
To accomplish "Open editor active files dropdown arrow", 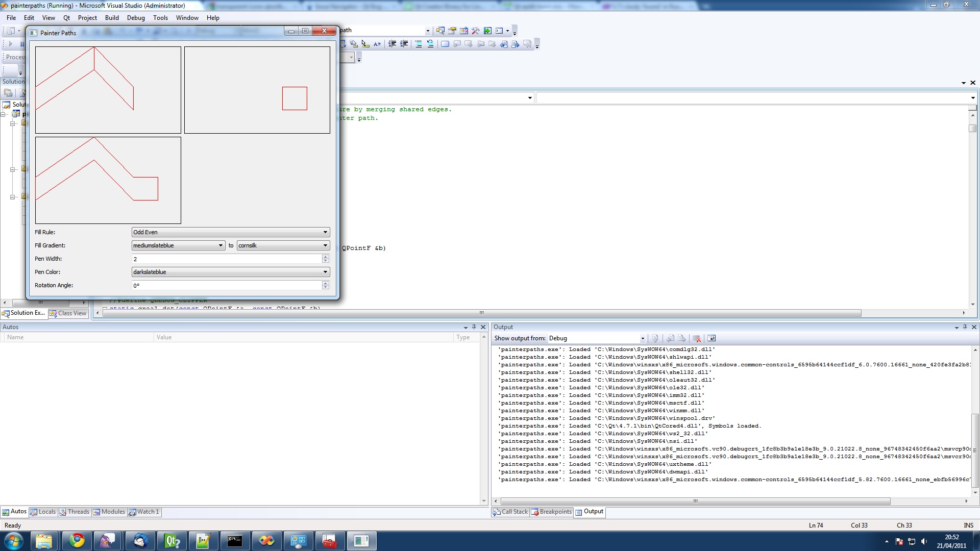I will click(x=963, y=83).
